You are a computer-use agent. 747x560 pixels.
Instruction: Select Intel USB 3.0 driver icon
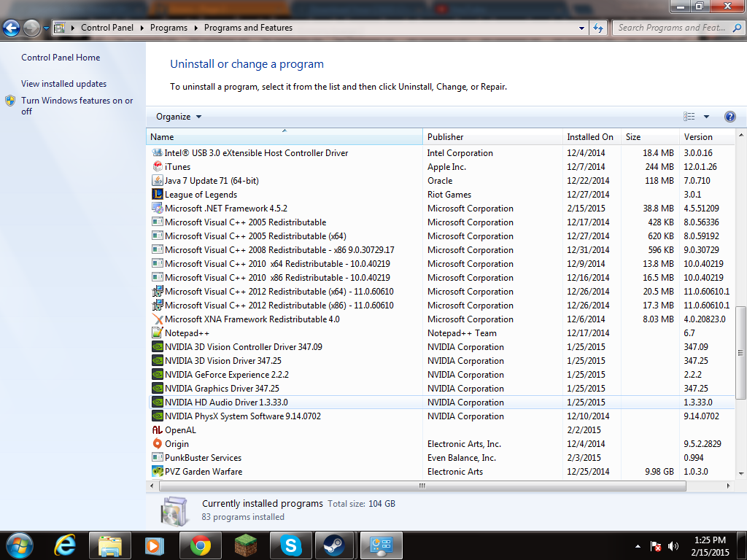158,153
